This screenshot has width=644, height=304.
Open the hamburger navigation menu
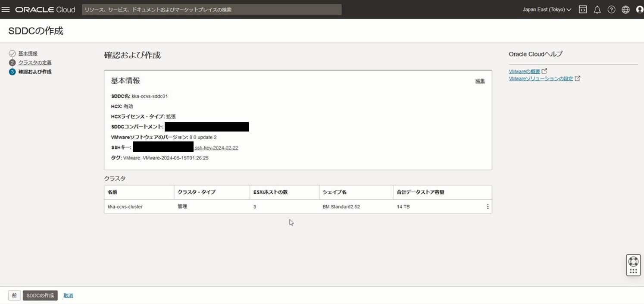6,9
